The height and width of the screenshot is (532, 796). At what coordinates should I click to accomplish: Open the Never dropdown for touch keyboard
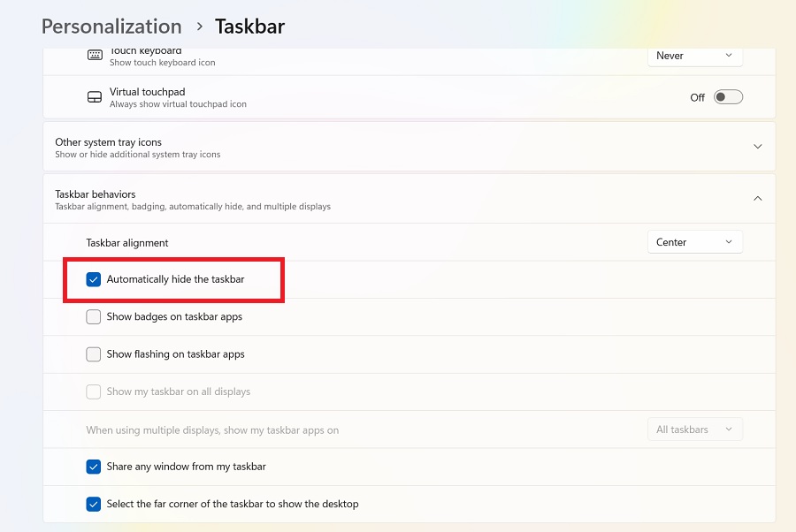(695, 55)
